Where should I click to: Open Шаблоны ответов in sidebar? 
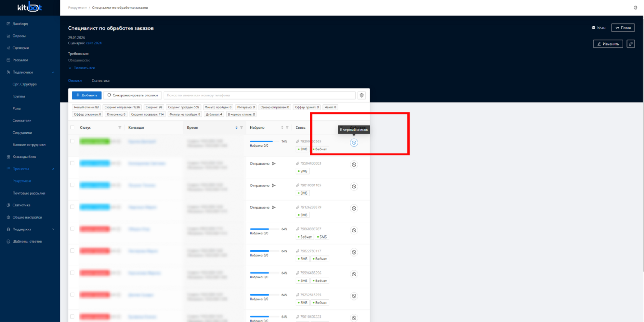27,242
